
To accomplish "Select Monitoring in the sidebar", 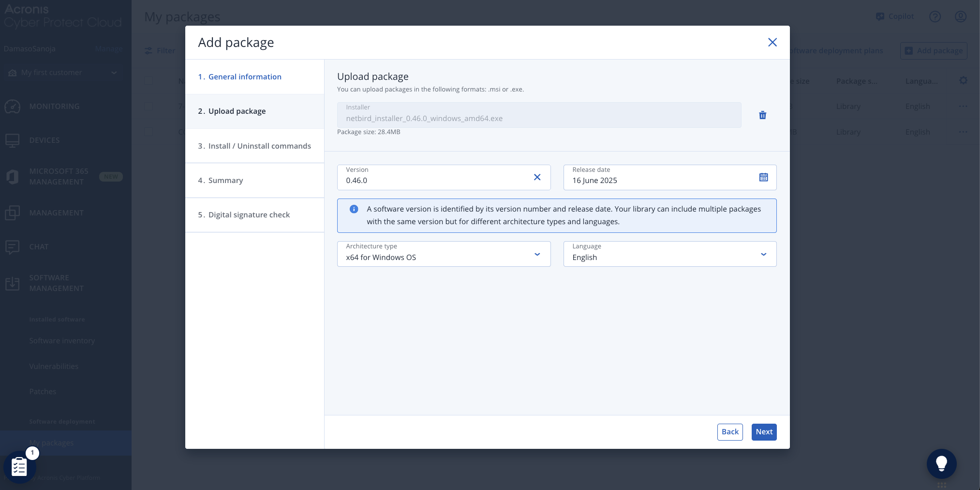I will point(54,106).
